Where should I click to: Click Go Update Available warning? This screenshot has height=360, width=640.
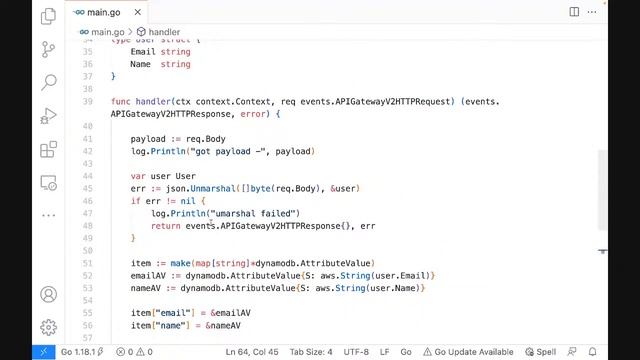(x=468, y=352)
